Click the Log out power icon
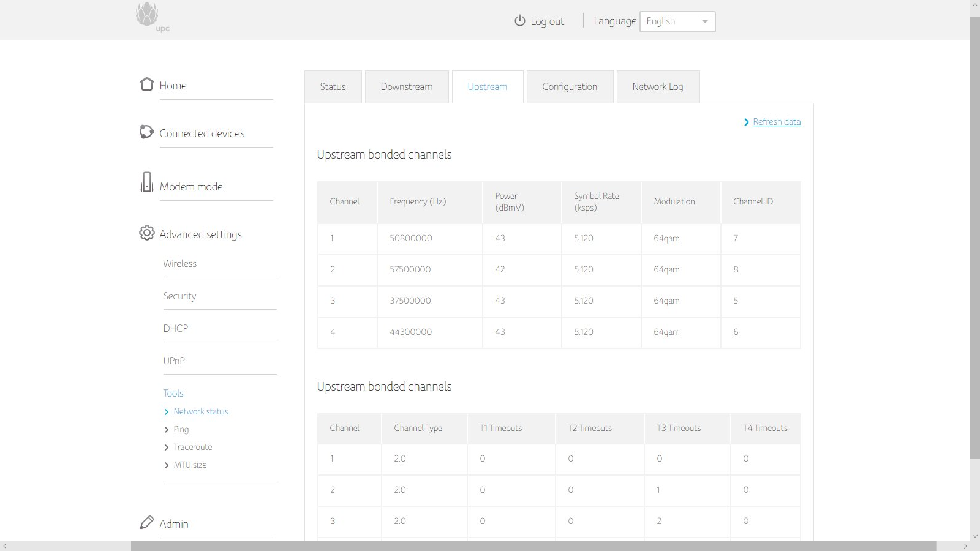Viewport: 980px width, 551px height. (520, 21)
